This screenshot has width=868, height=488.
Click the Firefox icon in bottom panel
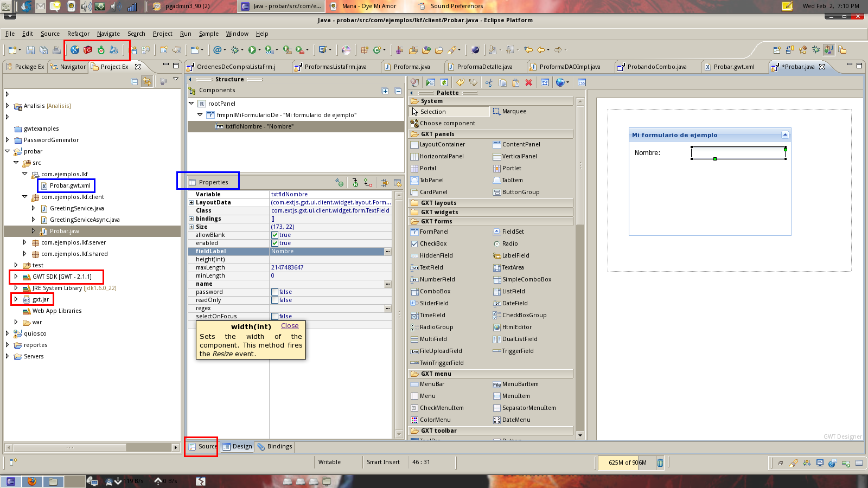[32, 481]
